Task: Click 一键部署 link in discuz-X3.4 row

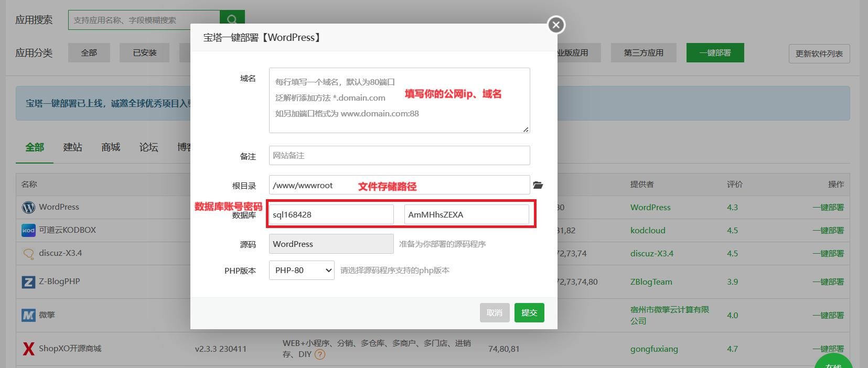Action: point(828,254)
